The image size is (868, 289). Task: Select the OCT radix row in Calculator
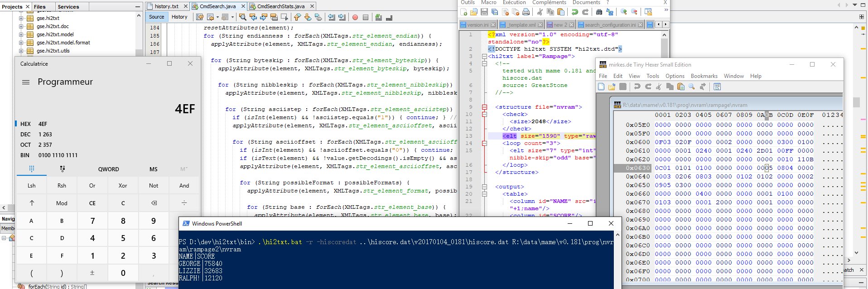point(107,145)
